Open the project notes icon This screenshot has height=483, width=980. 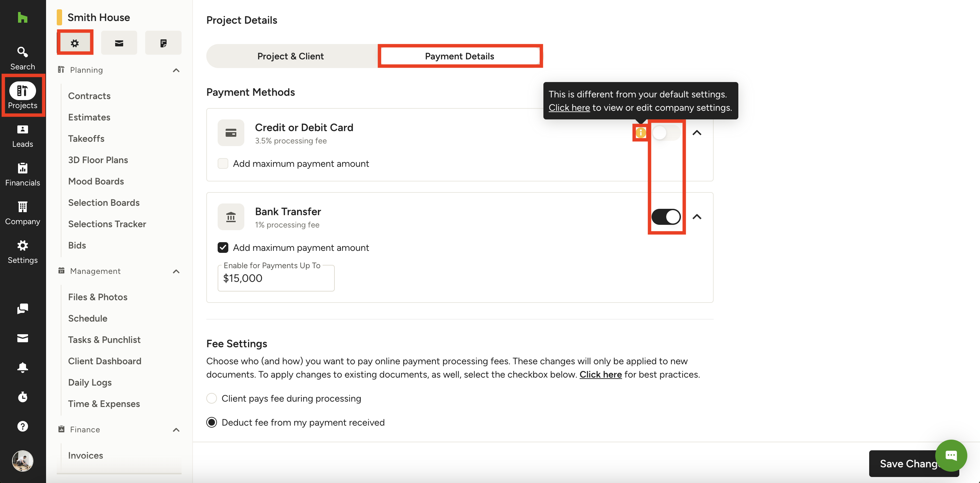163,43
